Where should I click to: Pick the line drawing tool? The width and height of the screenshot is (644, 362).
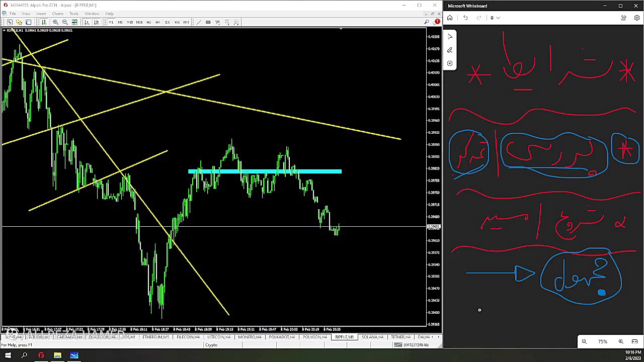pyautogui.click(x=198, y=22)
